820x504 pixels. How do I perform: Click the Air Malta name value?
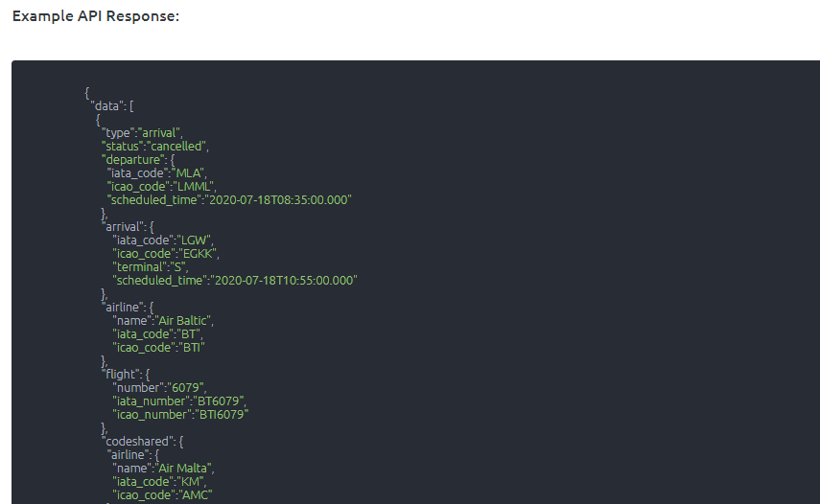point(184,469)
